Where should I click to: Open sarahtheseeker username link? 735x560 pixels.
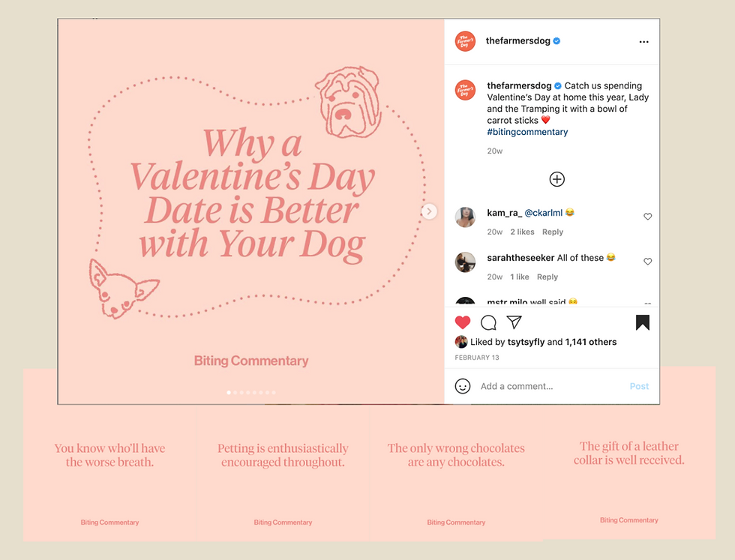[520, 258]
